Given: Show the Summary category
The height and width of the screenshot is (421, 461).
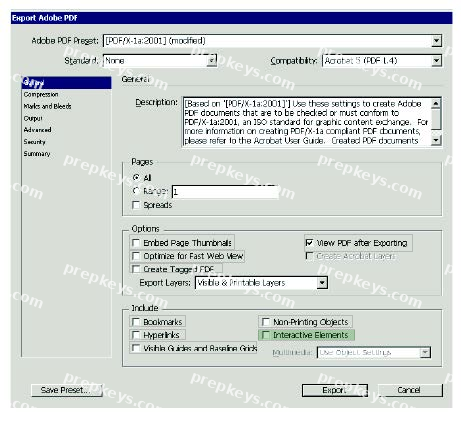Looking at the screenshot, I should point(37,154).
